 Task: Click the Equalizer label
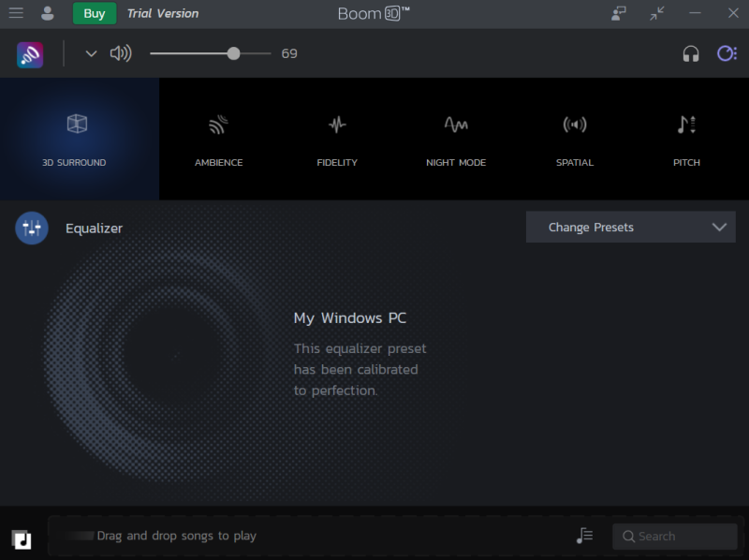pyautogui.click(x=95, y=228)
